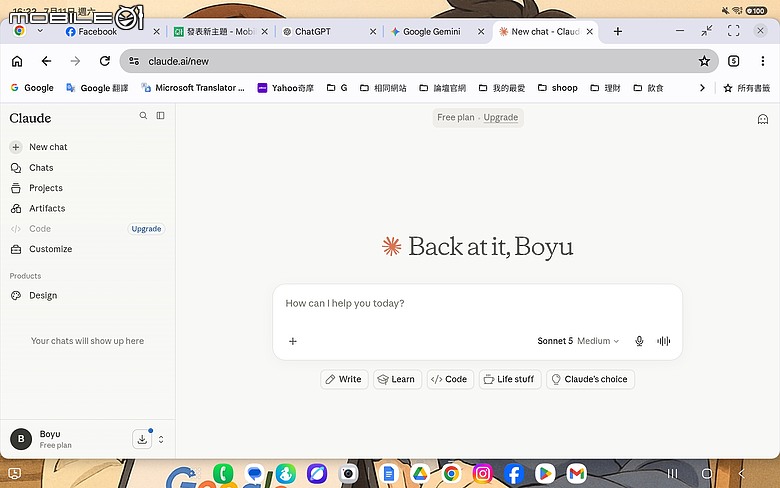This screenshot has width=780, height=488.
Task: Select the Learn suggestion chip
Action: [x=397, y=379]
